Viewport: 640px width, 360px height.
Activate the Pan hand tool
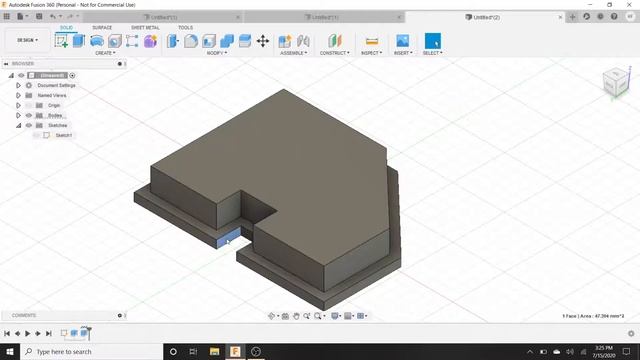tap(296, 316)
